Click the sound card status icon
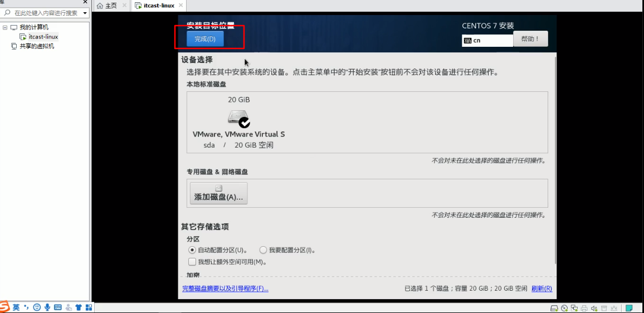Viewport: 644px width, 313px height. tap(594, 308)
